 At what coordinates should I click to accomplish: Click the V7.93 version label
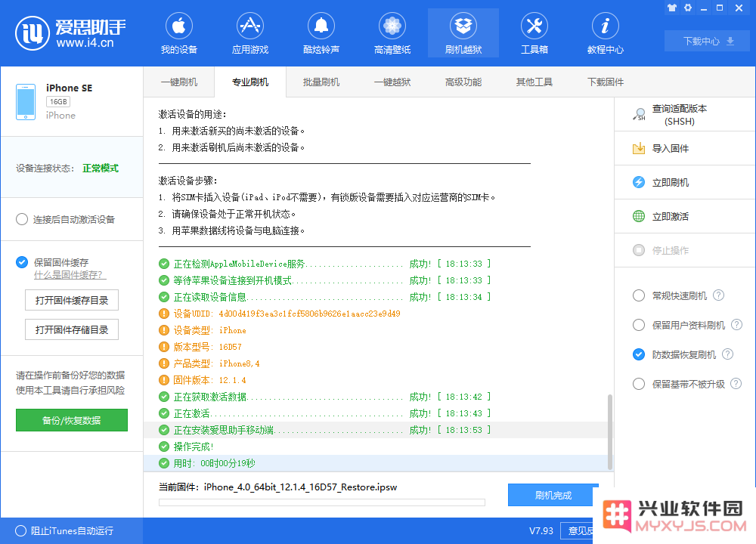point(541,531)
